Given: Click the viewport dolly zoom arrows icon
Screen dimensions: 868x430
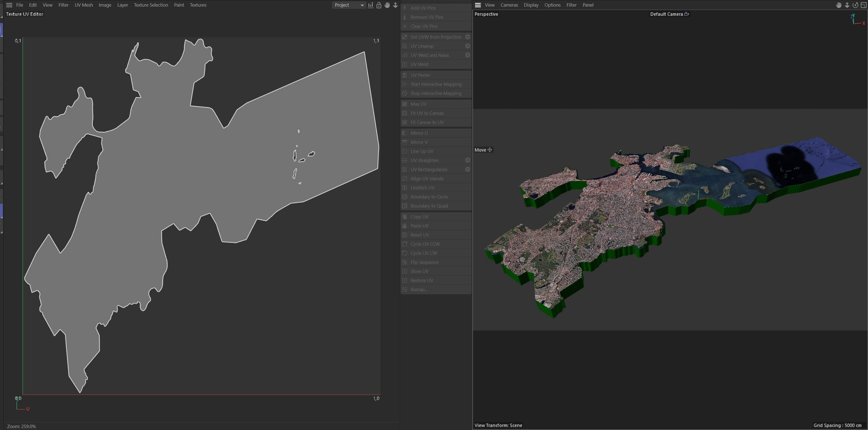Looking at the screenshot, I should tap(847, 5).
